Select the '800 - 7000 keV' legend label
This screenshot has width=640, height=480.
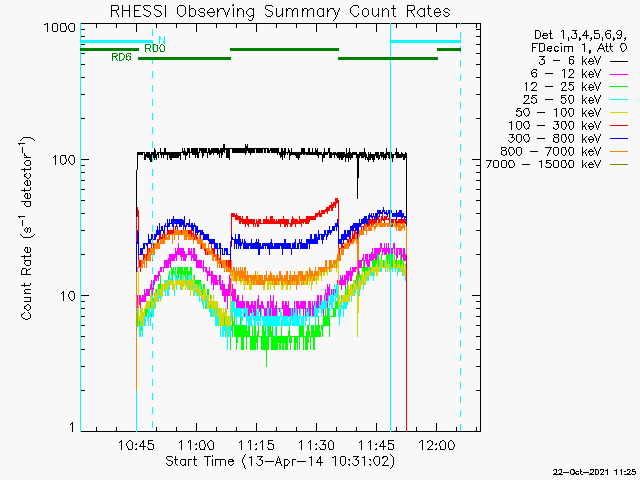point(551,151)
